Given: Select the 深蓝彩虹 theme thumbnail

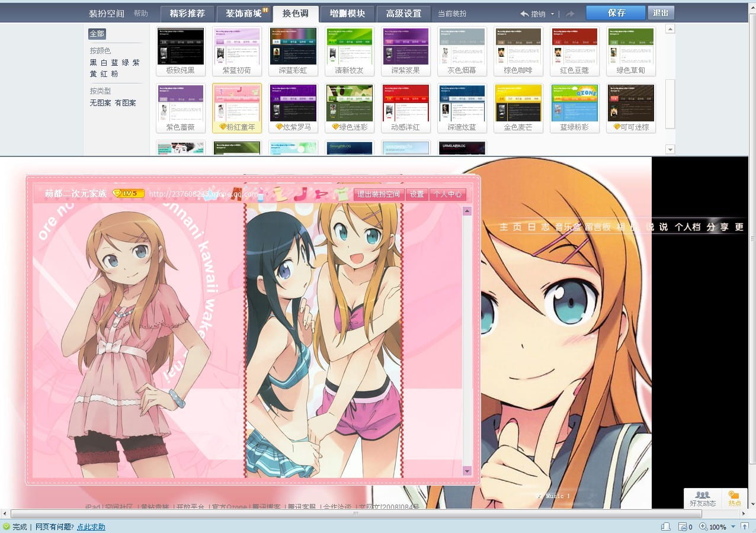Looking at the screenshot, I should pyautogui.click(x=293, y=52).
